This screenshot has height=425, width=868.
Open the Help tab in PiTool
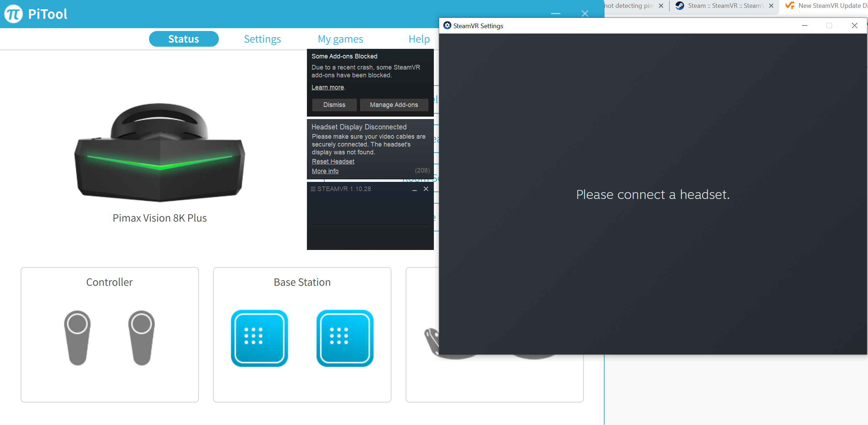pyautogui.click(x=419, y=39)
